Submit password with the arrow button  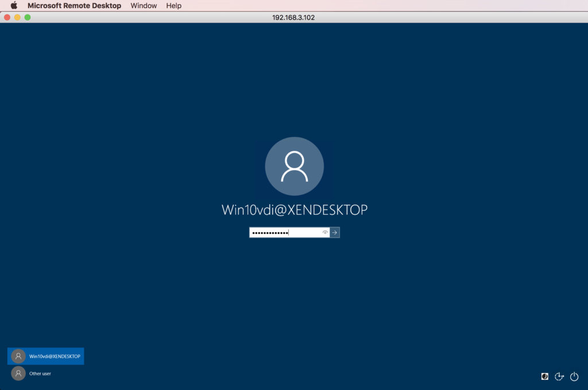335,232
